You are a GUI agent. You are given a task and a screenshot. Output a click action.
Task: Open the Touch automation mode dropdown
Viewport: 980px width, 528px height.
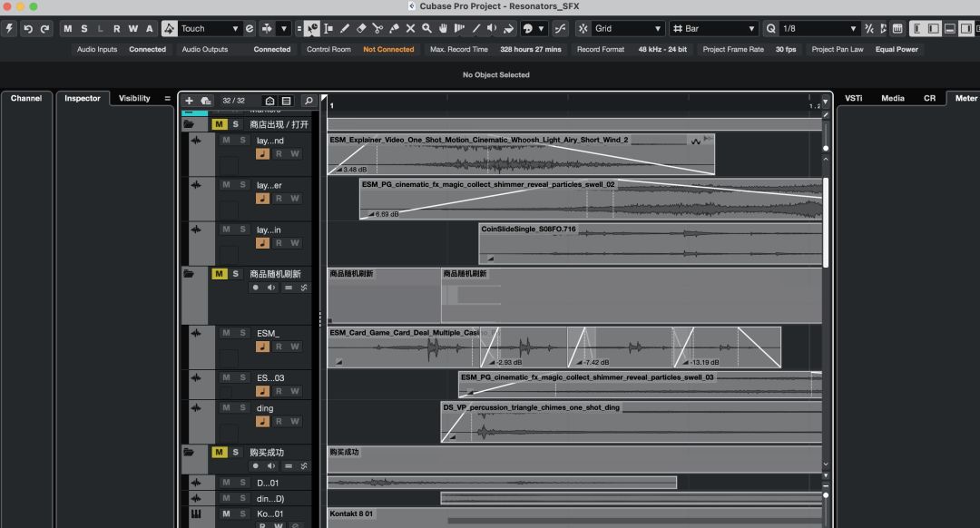click(x=209, y=29)
